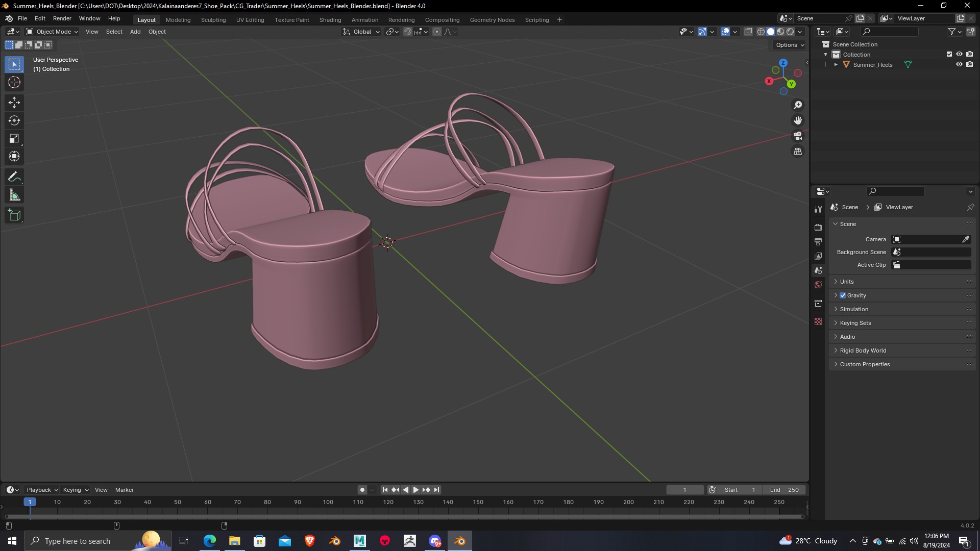Image resolution: width=980 pixels, height=551 pixels.
Task: Open the Playback dropdown in timeline
Action: [x=42, y=490]
